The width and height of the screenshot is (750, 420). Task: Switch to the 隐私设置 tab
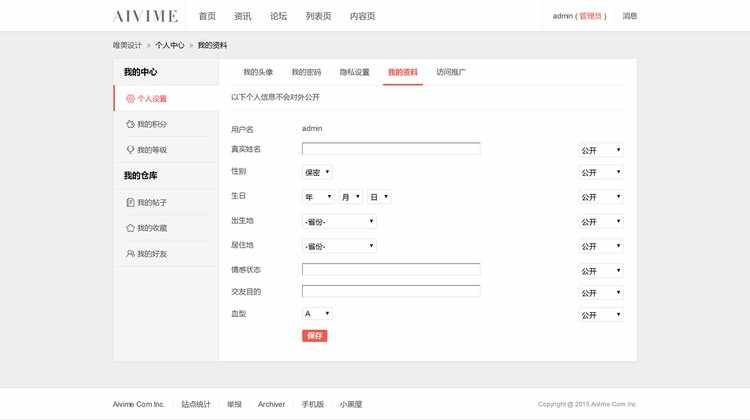pyautogui.click(x=354, y=72)
